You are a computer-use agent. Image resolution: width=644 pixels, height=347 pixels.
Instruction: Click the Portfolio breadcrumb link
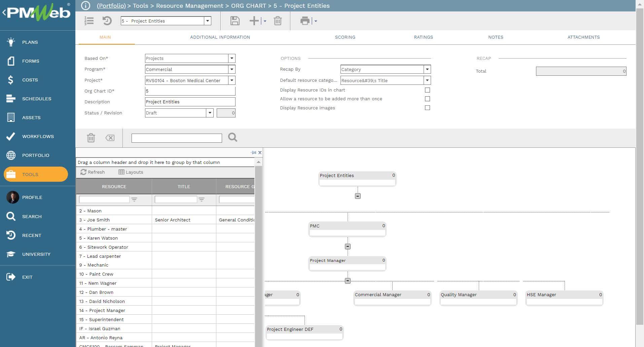point(111,6)
